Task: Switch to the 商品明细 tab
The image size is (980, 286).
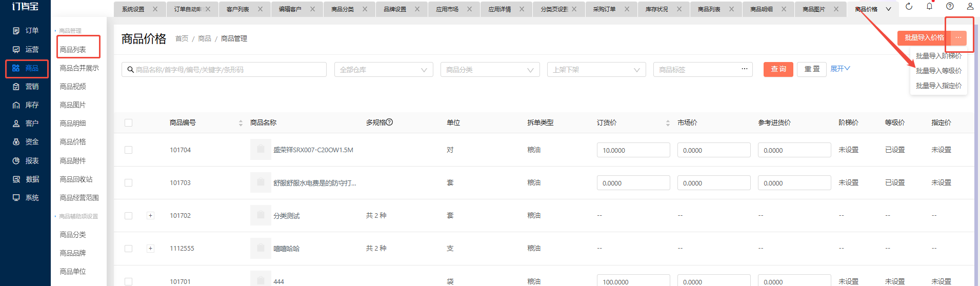Action: (x=761, y=9)
